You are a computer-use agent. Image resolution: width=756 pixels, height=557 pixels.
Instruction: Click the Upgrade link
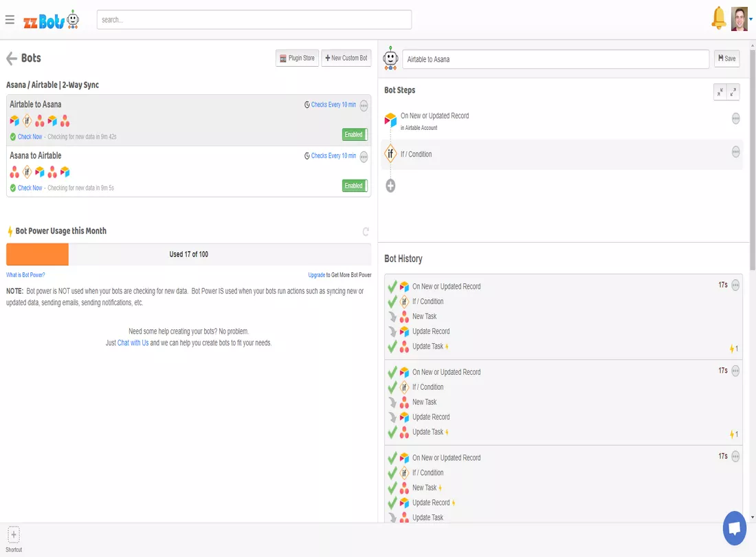point(316,275)
